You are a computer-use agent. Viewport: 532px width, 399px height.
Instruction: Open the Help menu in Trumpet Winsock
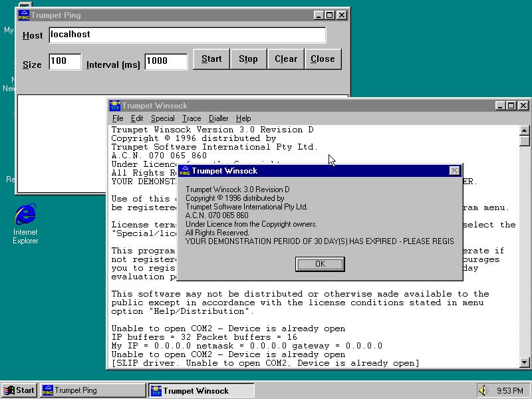pyautogui.click(x=243, y=118)
